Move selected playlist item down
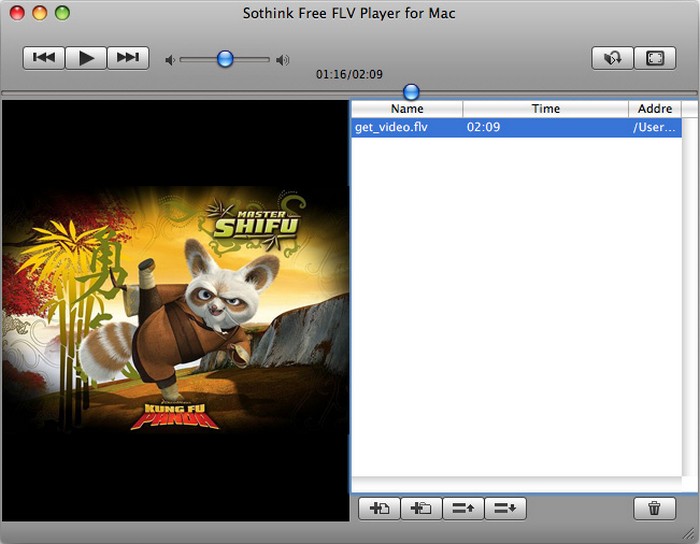Image resolution: width=700 pixels, height=544 pixels. click(505, 508)
